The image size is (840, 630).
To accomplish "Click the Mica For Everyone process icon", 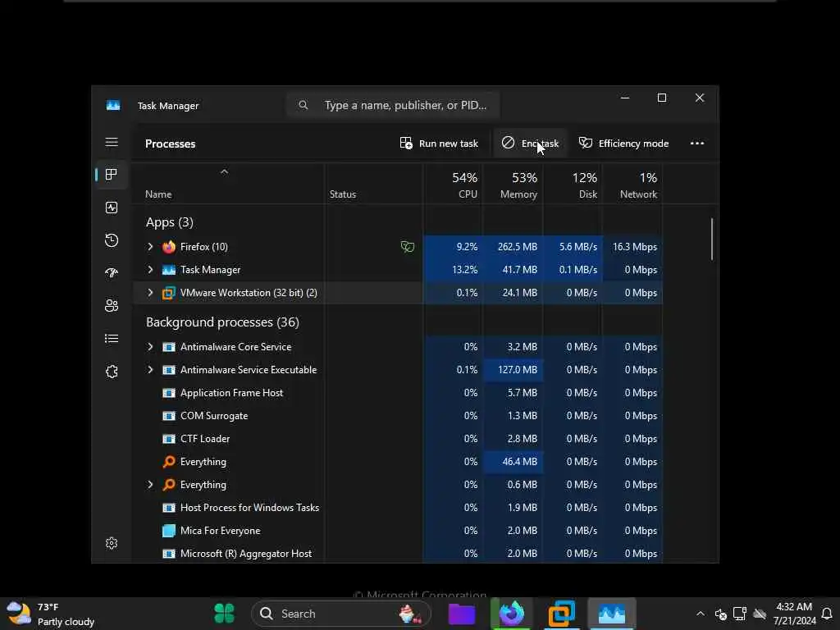I will [x=169, y=531].
